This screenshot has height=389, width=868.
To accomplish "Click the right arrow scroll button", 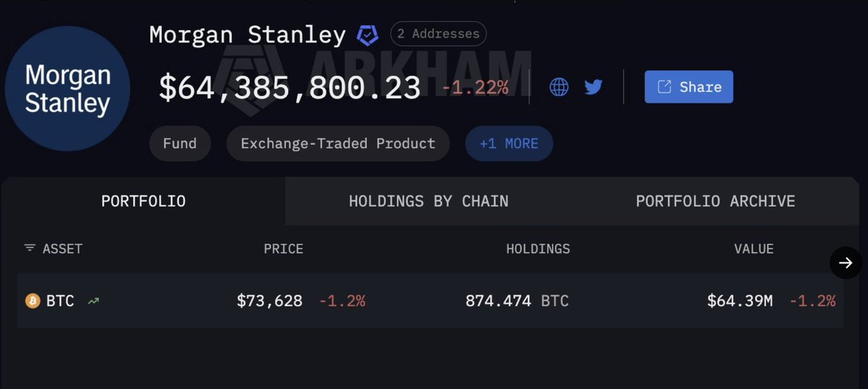I will click(846, 263).
